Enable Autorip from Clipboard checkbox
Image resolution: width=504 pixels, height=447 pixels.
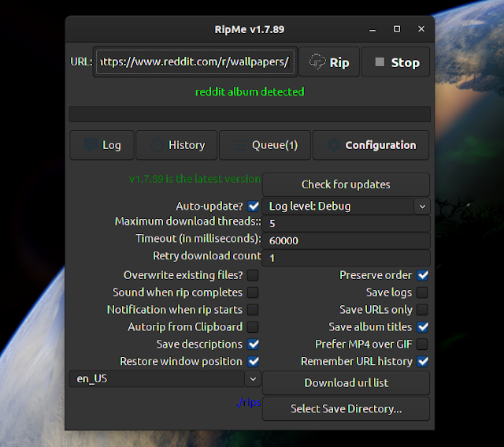click(x=253, y=327)
